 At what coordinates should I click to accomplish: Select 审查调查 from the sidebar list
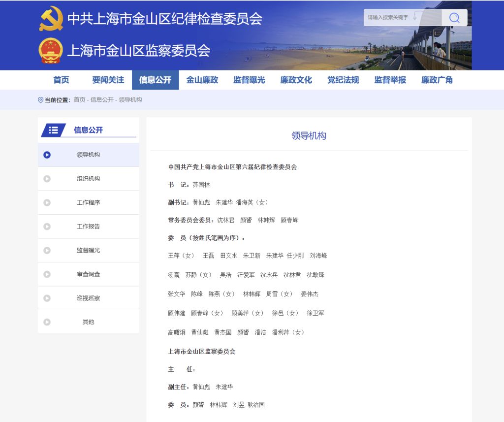tap(88, 274)
